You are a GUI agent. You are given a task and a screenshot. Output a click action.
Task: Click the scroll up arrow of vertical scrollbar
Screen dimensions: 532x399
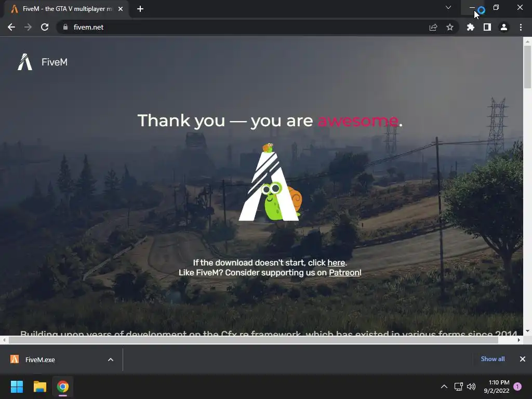click(x=527, y=42)
